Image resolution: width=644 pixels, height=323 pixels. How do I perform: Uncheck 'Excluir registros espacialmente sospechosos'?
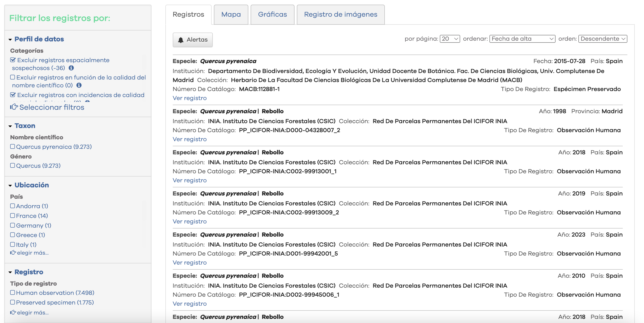point(13,60)
